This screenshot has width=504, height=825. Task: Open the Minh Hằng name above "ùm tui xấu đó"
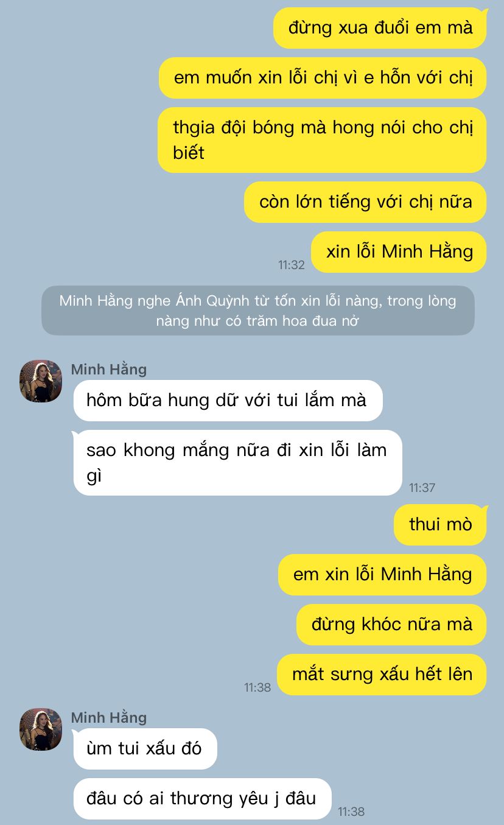point(109,718)
